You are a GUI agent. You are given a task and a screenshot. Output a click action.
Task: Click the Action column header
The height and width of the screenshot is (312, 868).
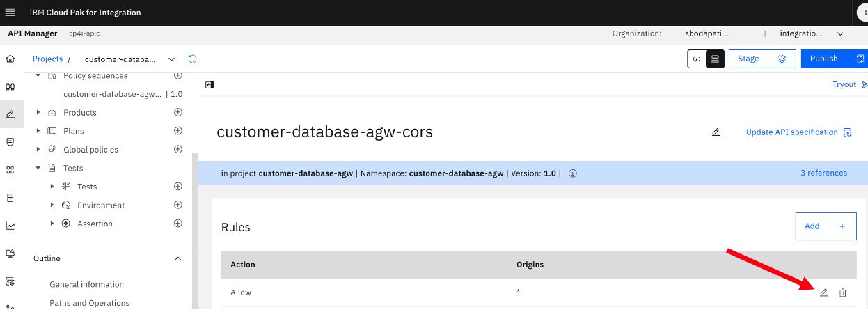pyautogui.click(x=243, y=265)
